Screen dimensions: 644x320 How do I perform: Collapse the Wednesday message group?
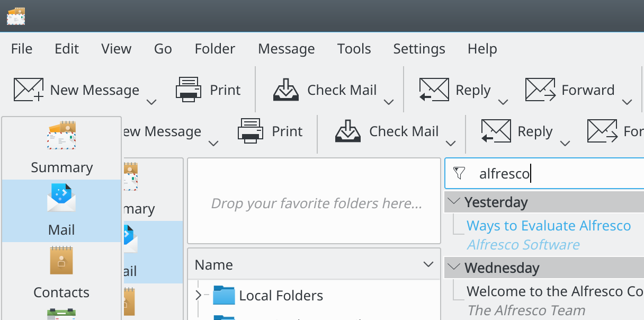click(x=454, y=267)
